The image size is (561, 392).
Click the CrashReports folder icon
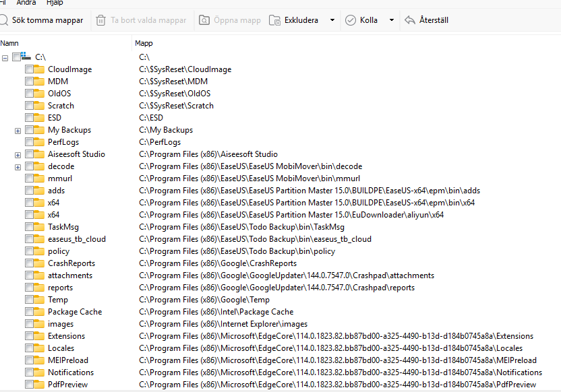click(x=39, y=263)
